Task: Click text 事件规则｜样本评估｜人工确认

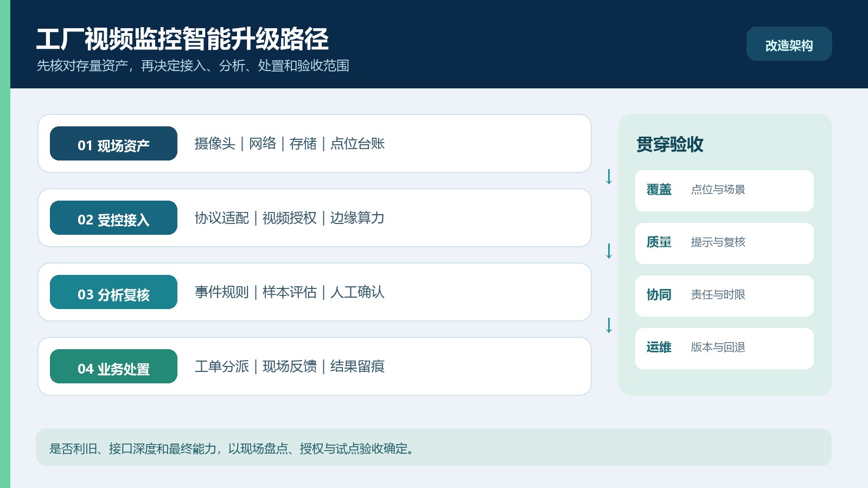Action: pos(290,292)
